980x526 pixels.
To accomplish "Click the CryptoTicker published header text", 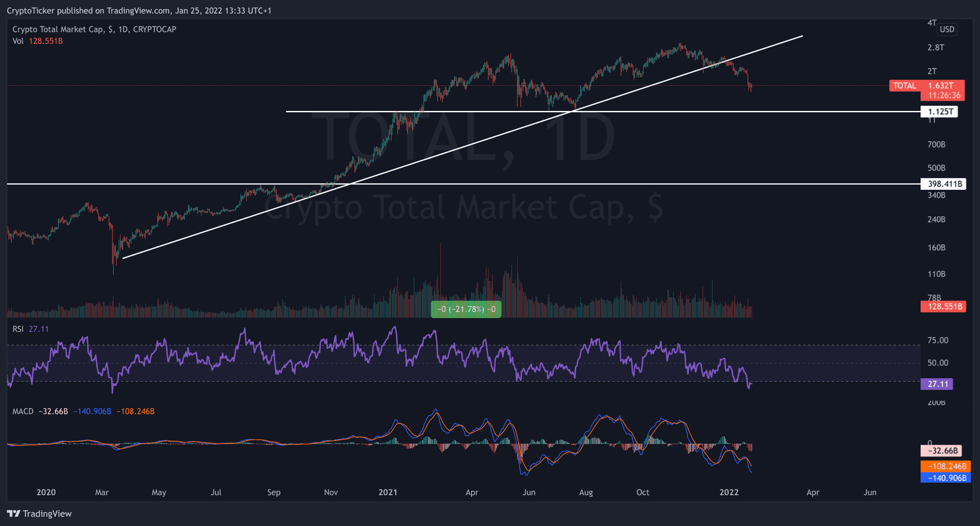I will tap(138, 11).
